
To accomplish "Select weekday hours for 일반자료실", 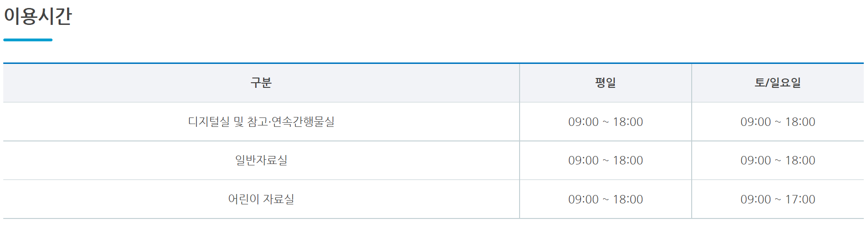I will (x=605, y=160).
